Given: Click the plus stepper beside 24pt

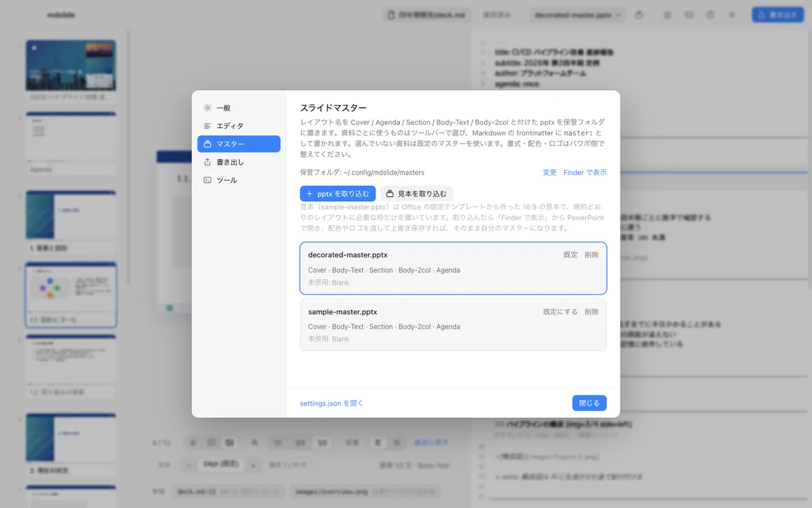Looking at the screenshot, I should (x=252, y=465).
